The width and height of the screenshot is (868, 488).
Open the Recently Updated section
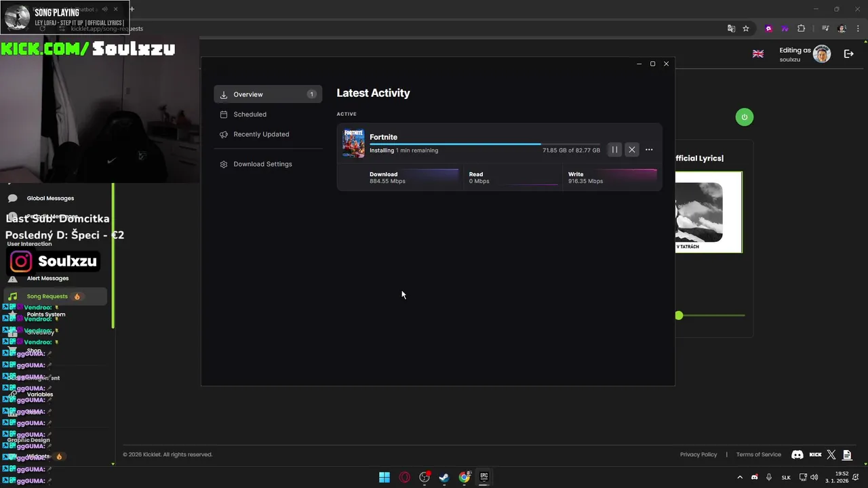coord(268,134)
